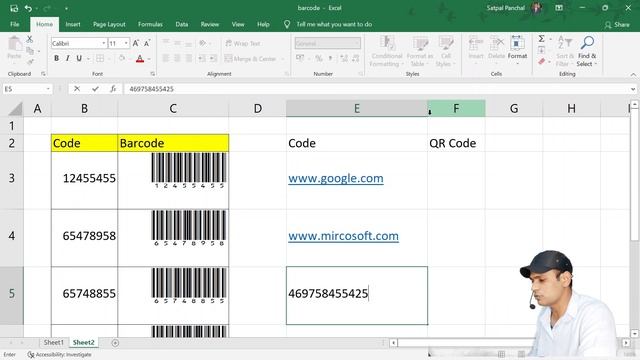Expand the formula bar chevron

point(633,89)
